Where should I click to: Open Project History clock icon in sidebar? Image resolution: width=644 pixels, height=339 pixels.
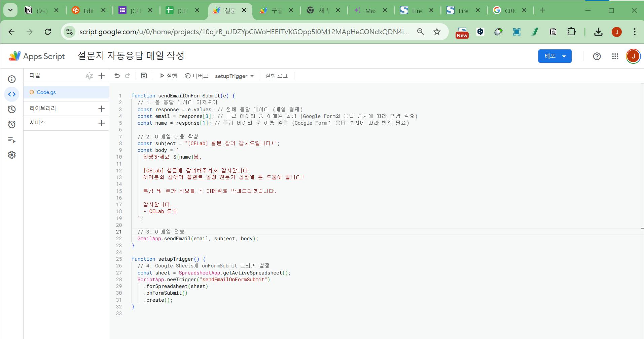12,109
